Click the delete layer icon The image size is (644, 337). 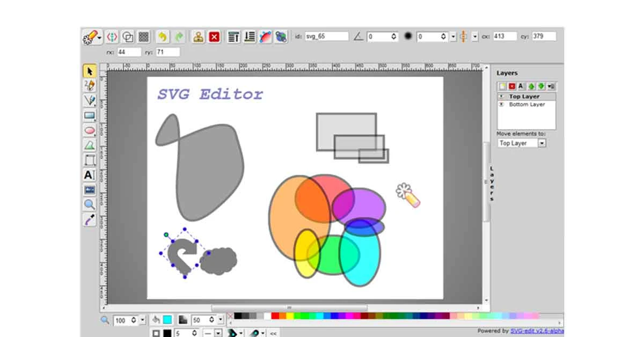coord(511,86)
